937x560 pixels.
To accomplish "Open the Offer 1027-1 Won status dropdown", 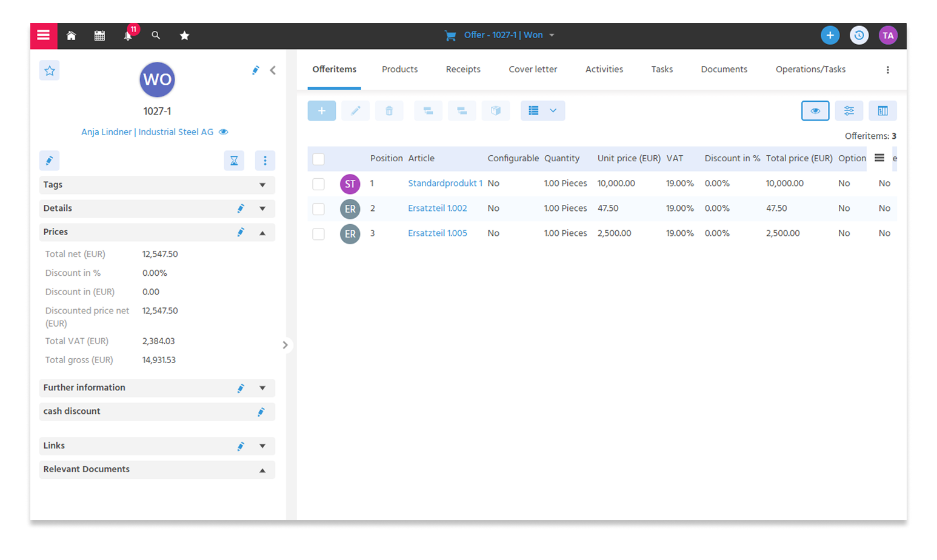I will coord(500,35).
